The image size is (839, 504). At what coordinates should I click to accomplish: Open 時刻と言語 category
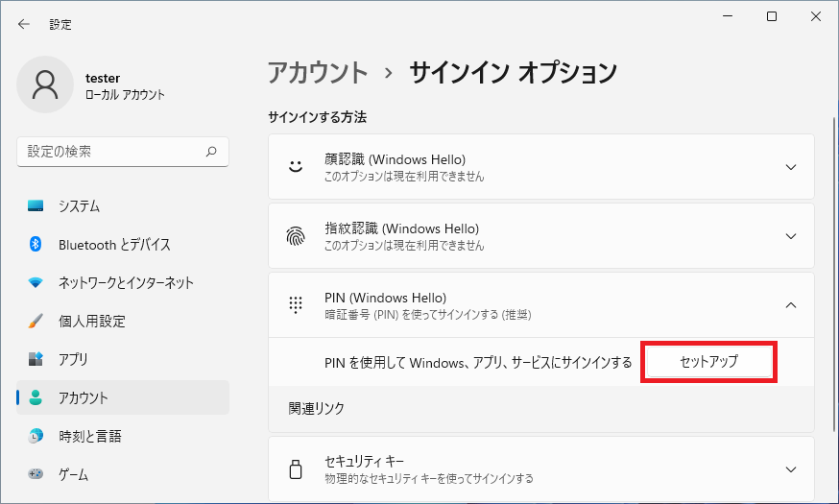[x=123, y=436]
